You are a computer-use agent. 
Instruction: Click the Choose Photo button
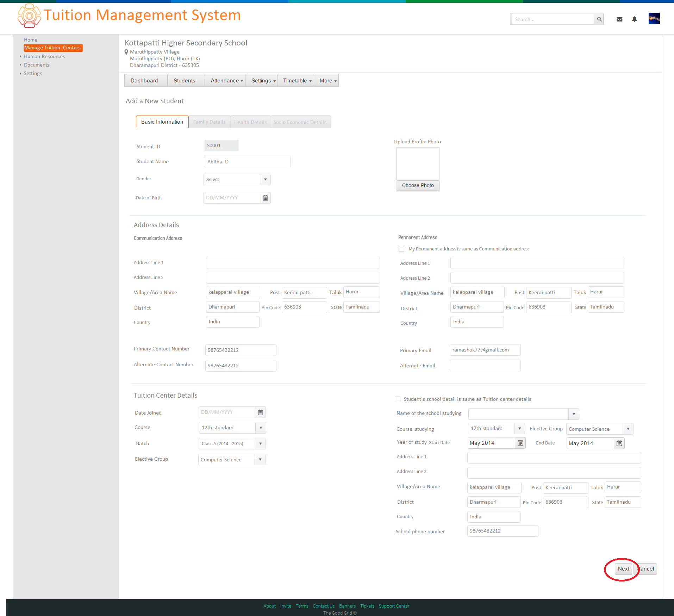pyautogui.click(x=418, y=185)
